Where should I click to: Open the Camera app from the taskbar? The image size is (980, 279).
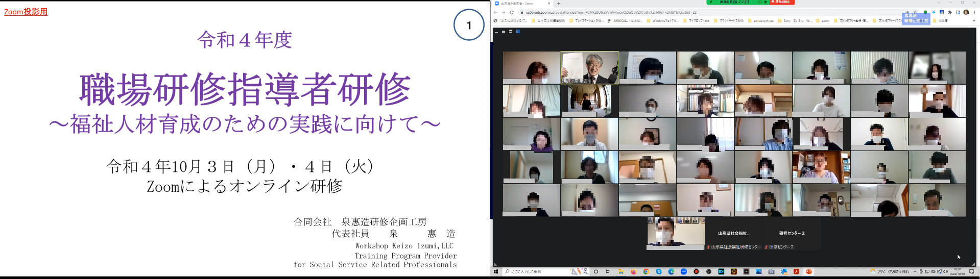771,271
